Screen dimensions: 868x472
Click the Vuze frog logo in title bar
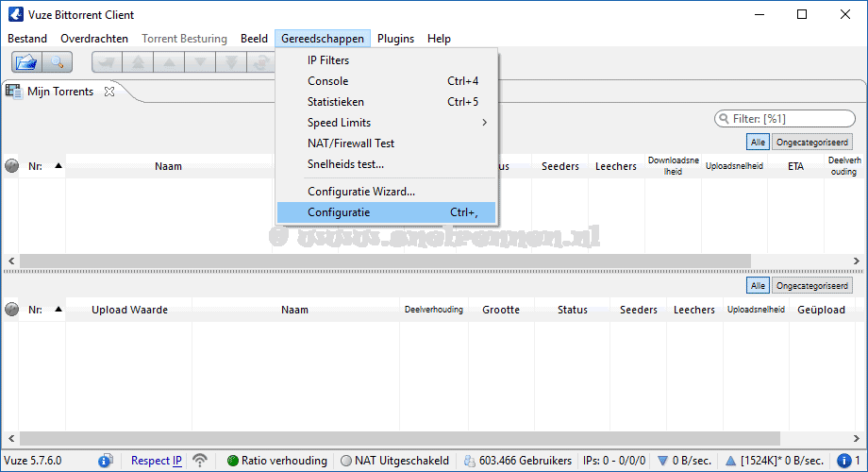pos(16,14)
